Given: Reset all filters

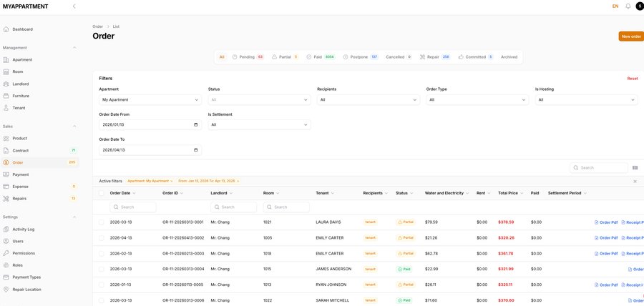Looking at the screenshot, I should pyautogui.click(x=633, y=79).
